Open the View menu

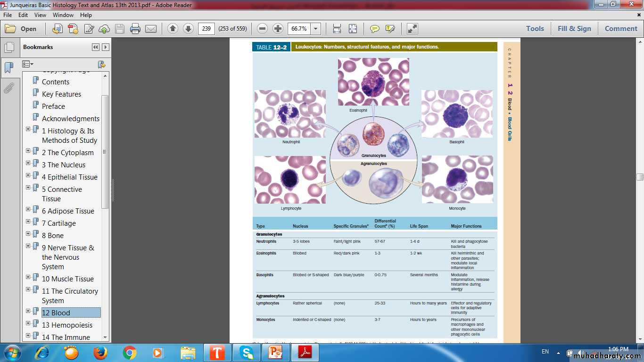click(x=40, y=15)
